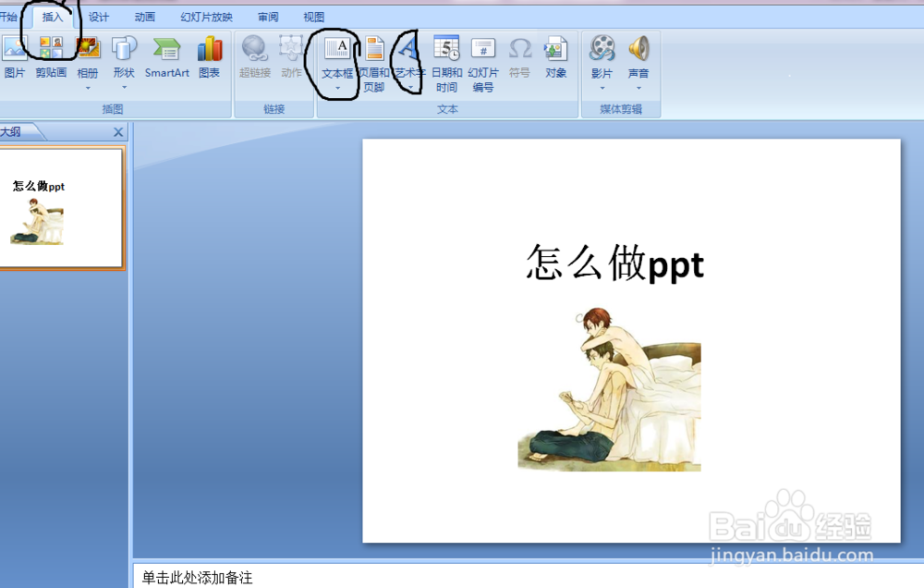Open the 审阅 ribbon tab
The width and height of the screenshot is (924, 588).
[268, 17]
